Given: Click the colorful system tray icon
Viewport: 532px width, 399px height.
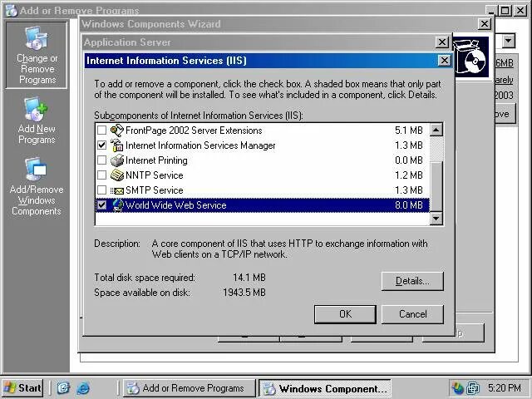Looking at the screenshot, I should [457, 388].
